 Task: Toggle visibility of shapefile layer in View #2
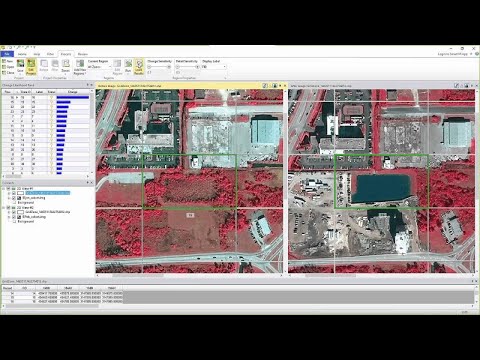[14, 212]
